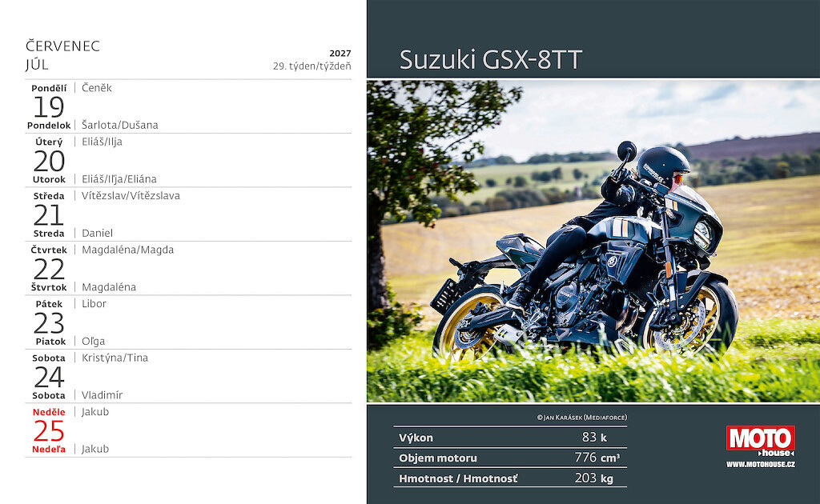Click the '776 cm³' displacement value
This screenshot has width=820, height=504.
pyautogui.click(x=597, y=458)
